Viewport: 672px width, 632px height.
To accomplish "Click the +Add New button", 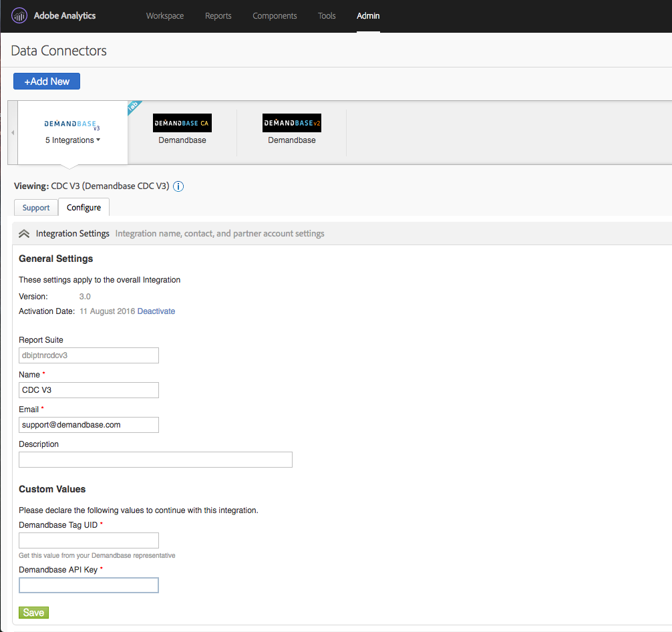I will [47, 82].
